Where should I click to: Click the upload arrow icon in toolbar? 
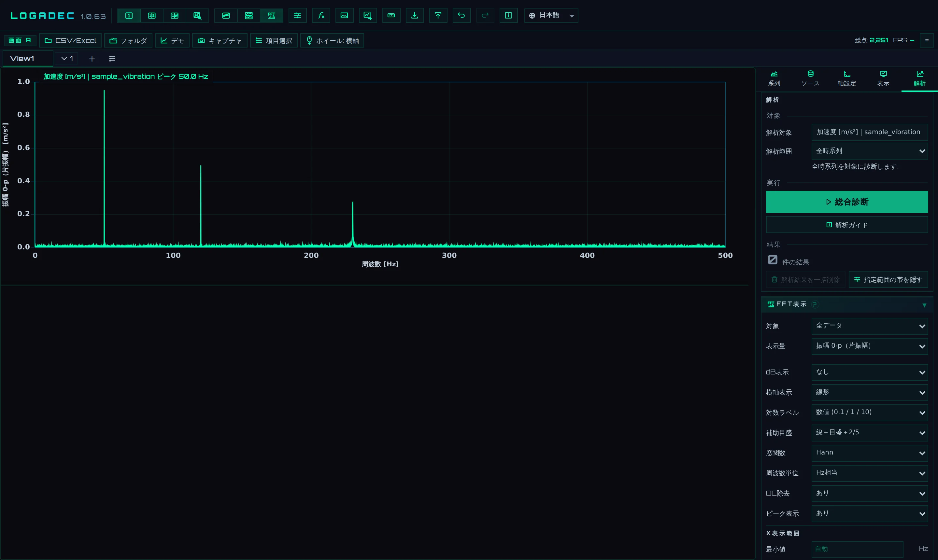pyautogui.click(x=438, y=16)
